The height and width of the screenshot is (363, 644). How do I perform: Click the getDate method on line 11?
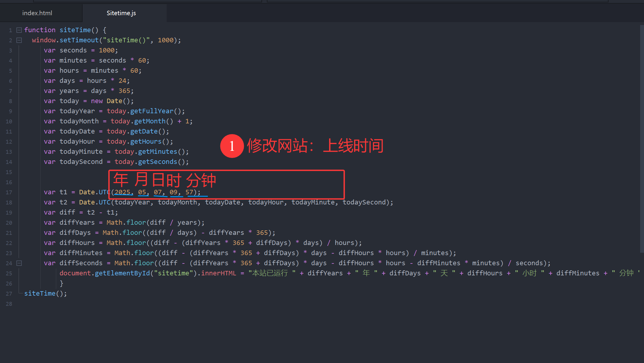tap(144, 131)
